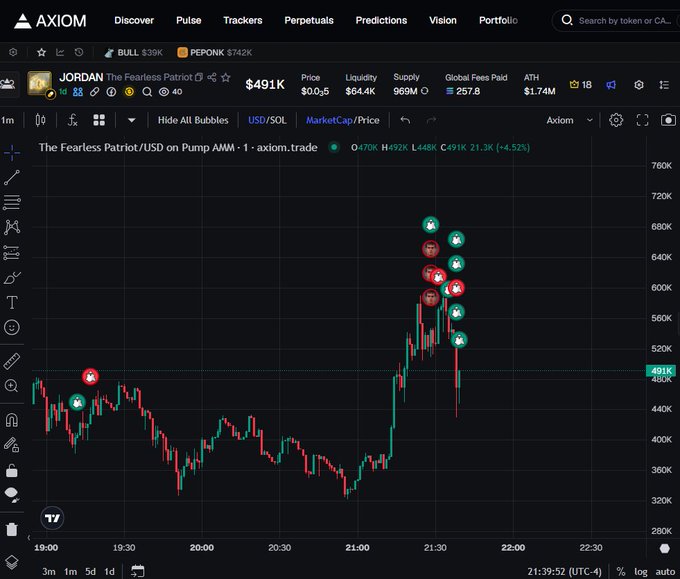Select the 1d range at bottom

[x=110, y=572]
